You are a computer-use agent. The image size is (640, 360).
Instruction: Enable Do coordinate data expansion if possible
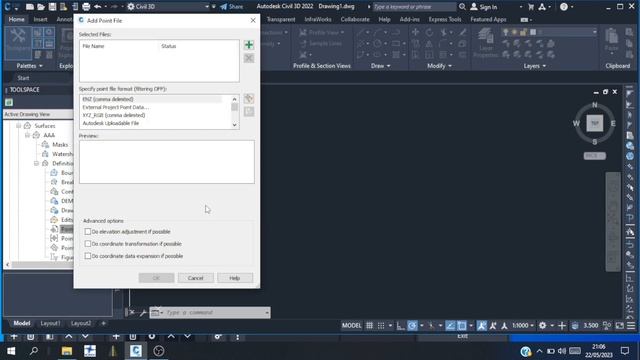(88, 256)
